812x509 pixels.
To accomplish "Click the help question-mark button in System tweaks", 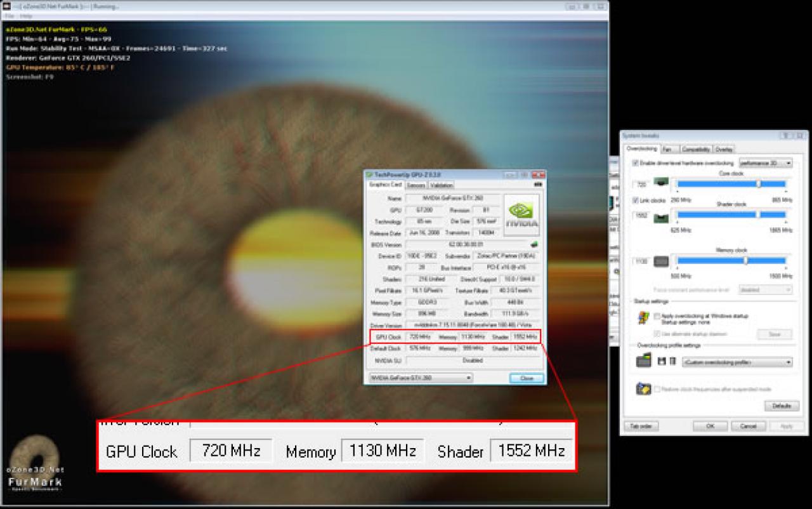I will 785,136.
